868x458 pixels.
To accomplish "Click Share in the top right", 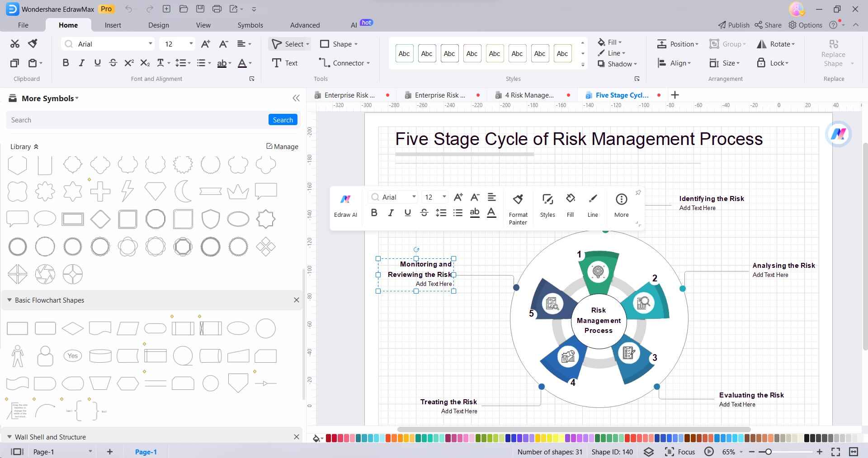I will (x=768, y=25).
